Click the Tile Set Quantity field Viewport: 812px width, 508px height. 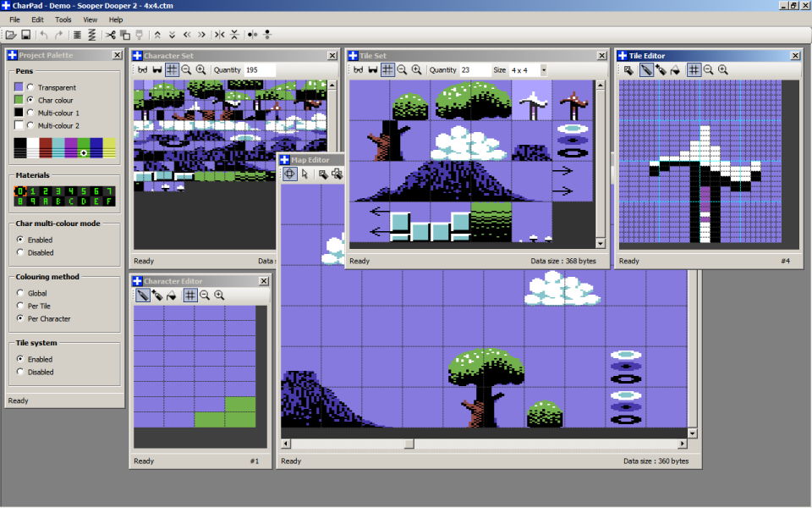click(475, 70)
